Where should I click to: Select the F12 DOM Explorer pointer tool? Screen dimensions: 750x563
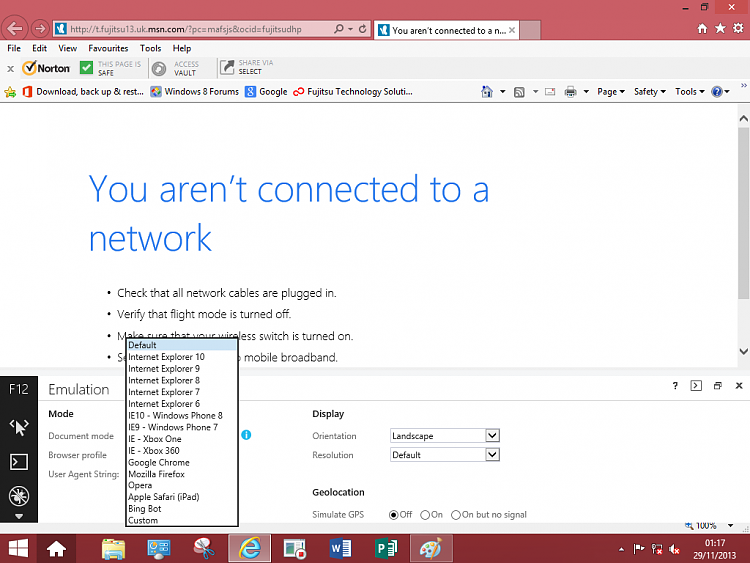tap(19, 427)
